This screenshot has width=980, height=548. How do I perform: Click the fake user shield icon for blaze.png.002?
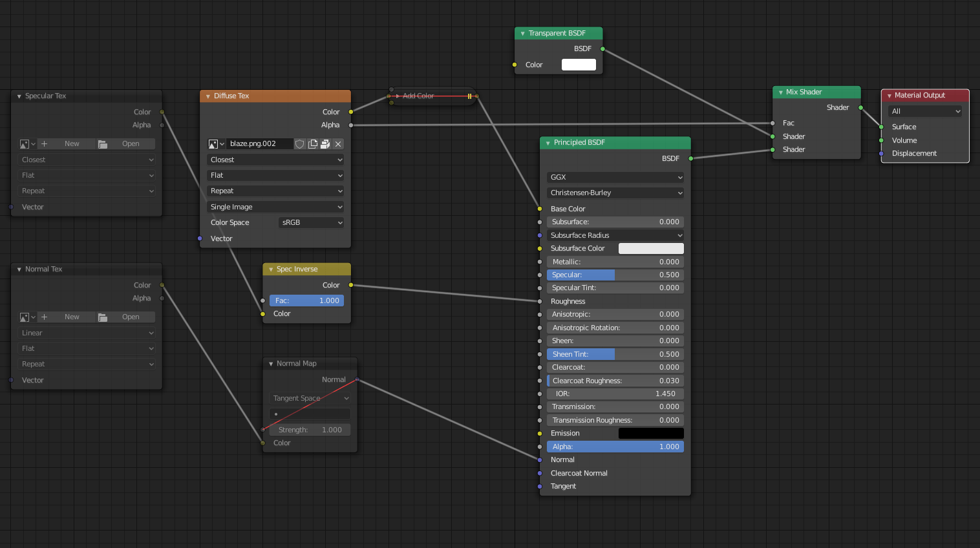[x=299, y=143]
